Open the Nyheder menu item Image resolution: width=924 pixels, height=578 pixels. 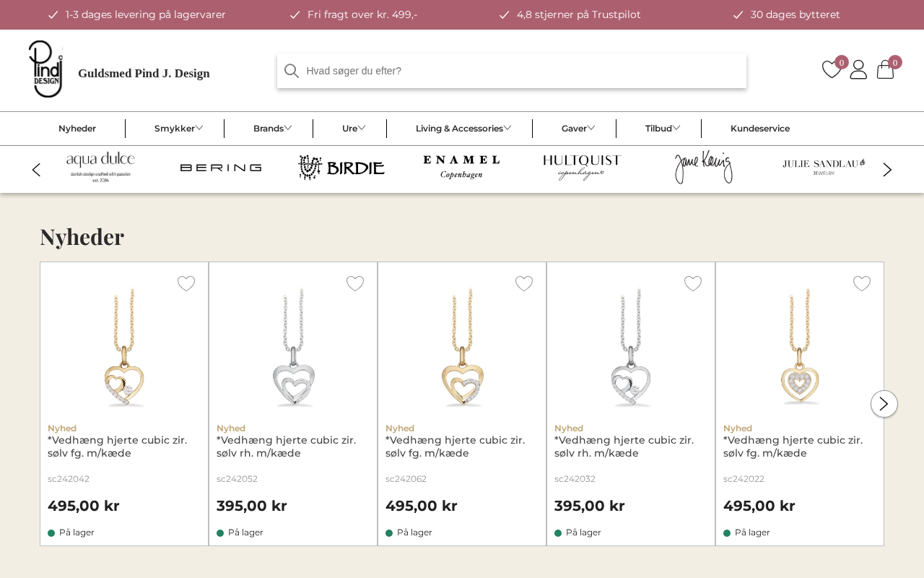tap(77, 129)
